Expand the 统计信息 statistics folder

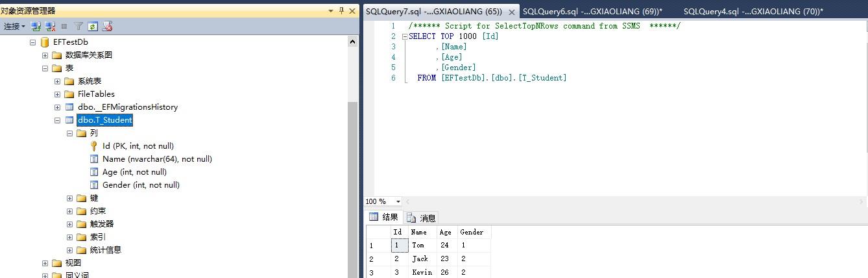(69, 250)
